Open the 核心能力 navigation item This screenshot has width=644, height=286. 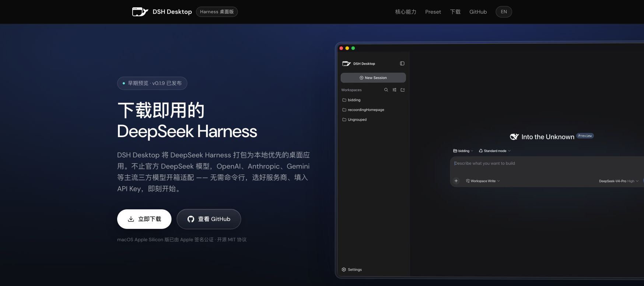(406, 12)
